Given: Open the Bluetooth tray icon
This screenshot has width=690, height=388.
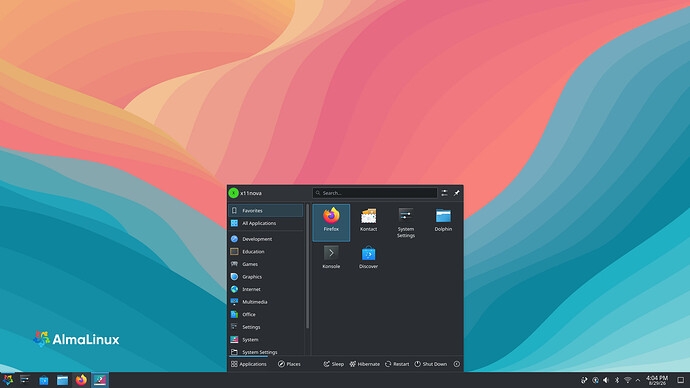Looking at the screenshot, I should 617,380.
